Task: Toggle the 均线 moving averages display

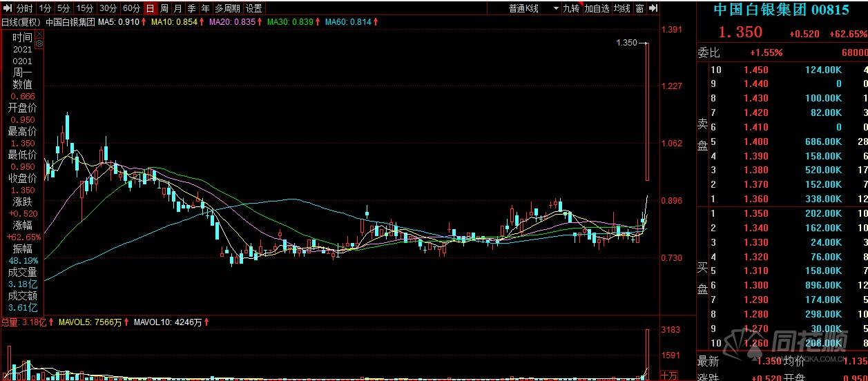Action: click(x=621, y=8)
